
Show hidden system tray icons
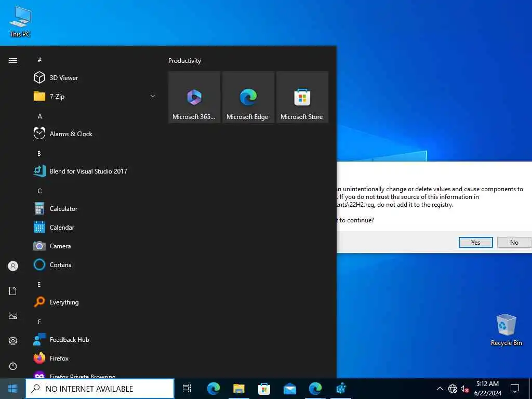point(440,389)
